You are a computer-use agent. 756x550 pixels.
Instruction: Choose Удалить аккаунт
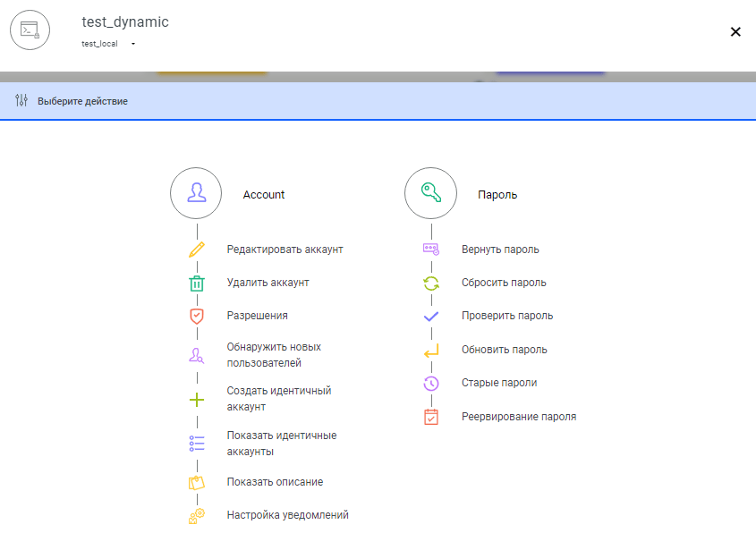tap(268, 283)
